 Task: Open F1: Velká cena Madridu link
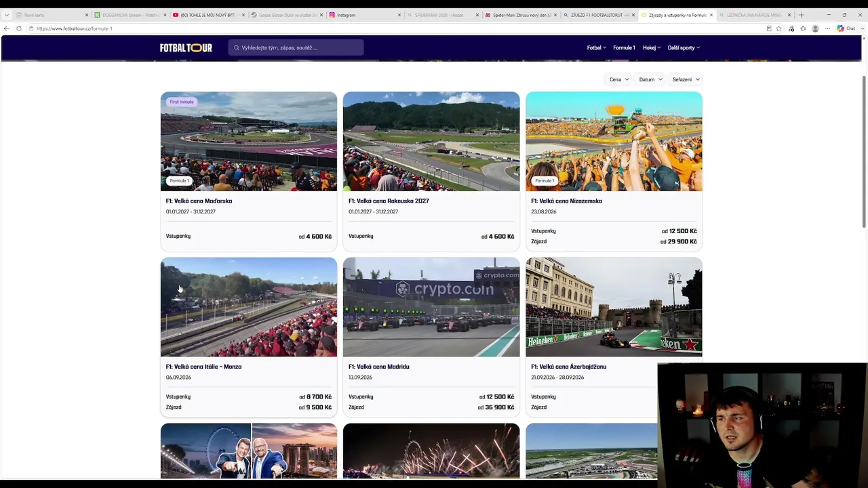378,367
